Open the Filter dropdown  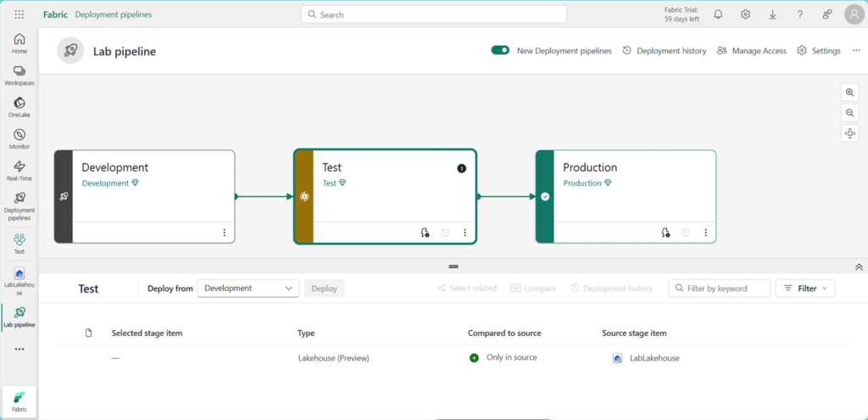pos(805,288)
